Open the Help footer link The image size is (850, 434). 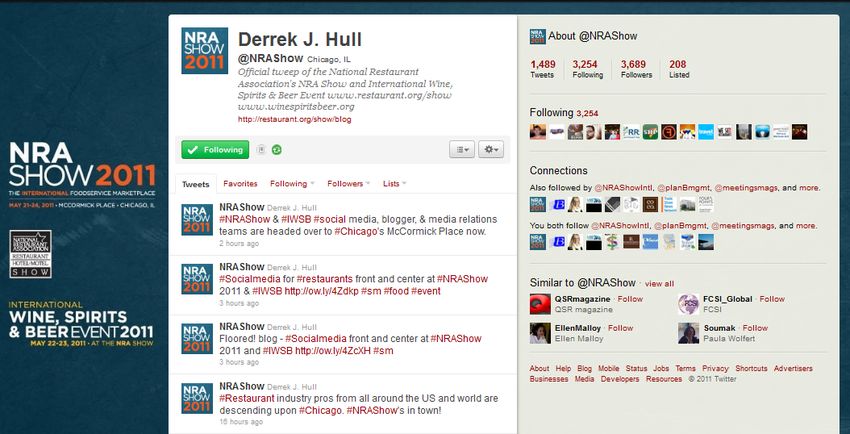563,368
